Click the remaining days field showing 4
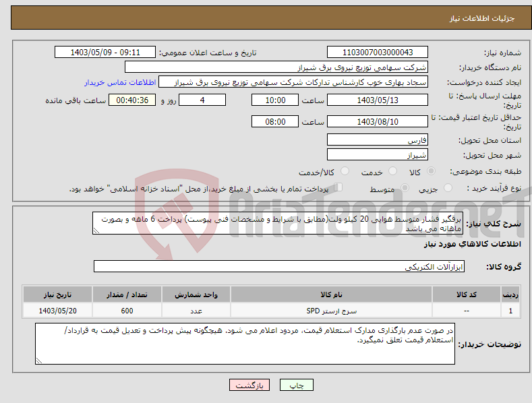Screen dimensions: 532x403 point(202,100)
